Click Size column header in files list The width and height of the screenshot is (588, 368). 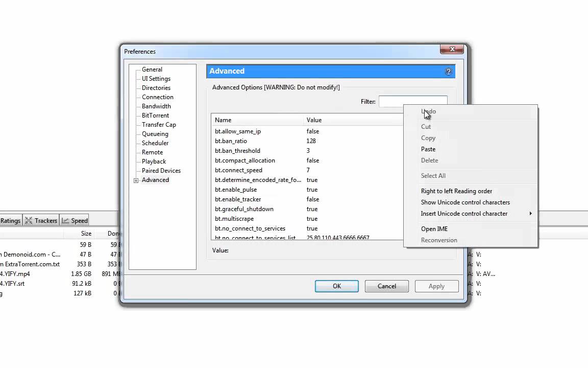(79, 234)
